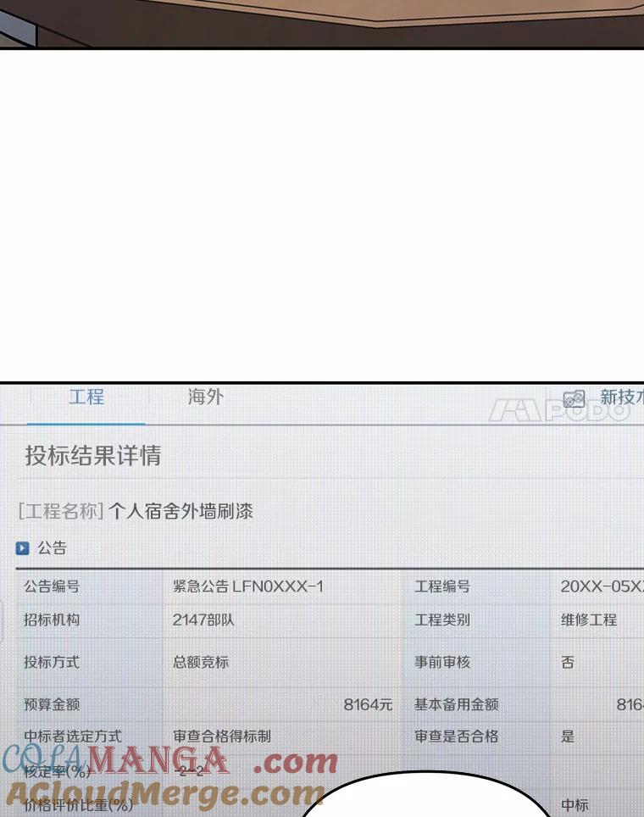
Task: Click the [工程名称] label
Action: pos(61,511)
